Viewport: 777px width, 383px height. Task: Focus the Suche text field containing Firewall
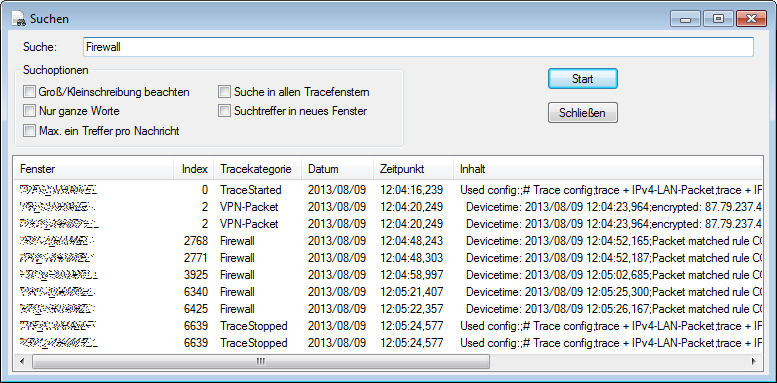click(x=418, y=47)
